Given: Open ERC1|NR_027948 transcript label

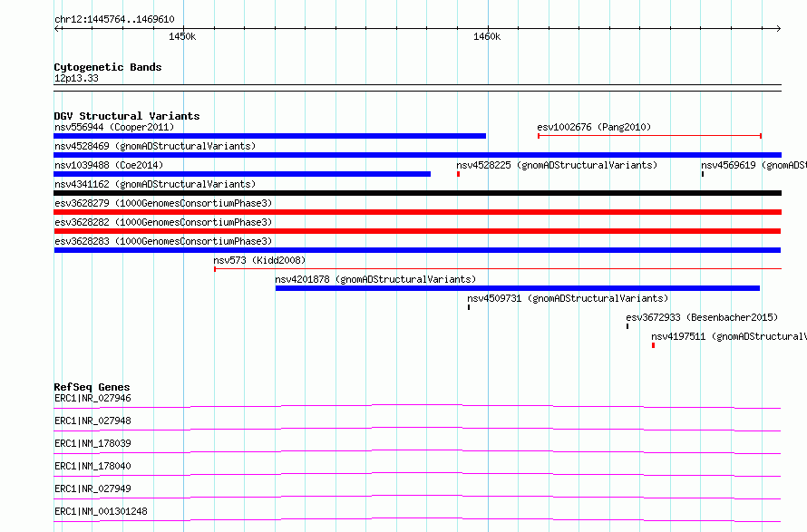Looking at the screenshot, I should point(92,421).
